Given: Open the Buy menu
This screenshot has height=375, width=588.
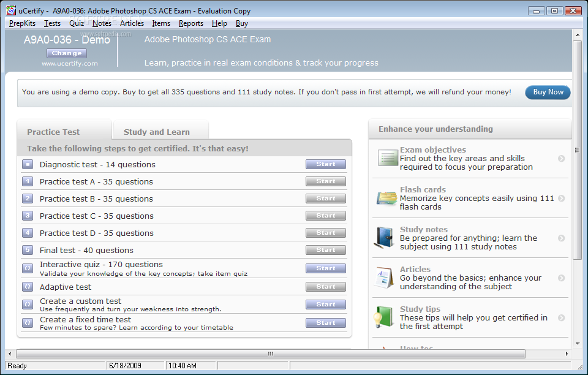Looking at the screenshot, I should (x=242, y=23).
